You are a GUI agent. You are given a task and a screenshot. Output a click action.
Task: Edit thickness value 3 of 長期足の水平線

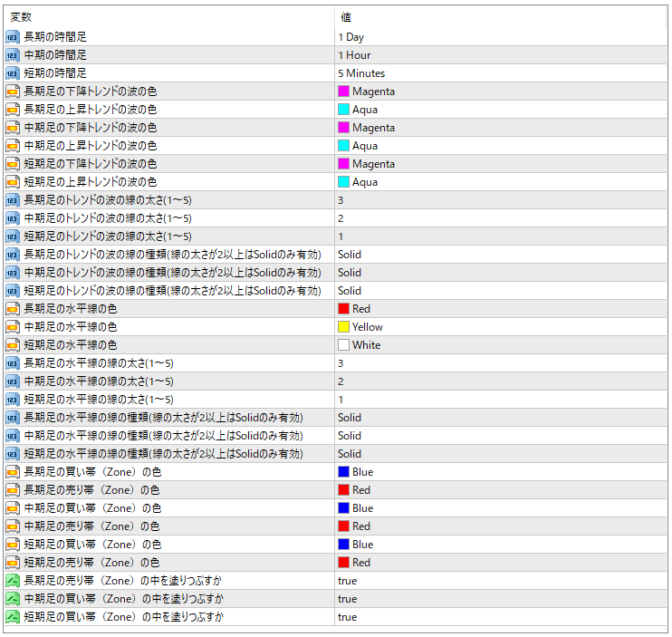(x=341, y=363)
